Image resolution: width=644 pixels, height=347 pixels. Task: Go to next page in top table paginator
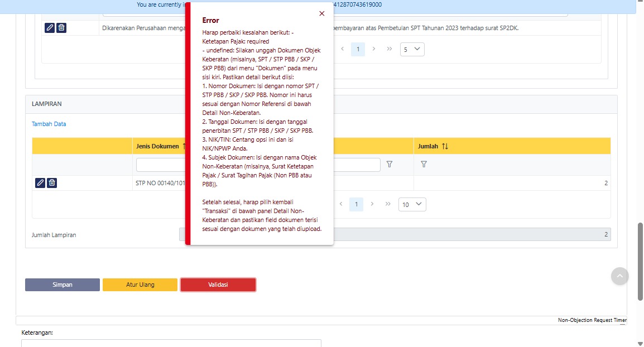coord(374,49)
